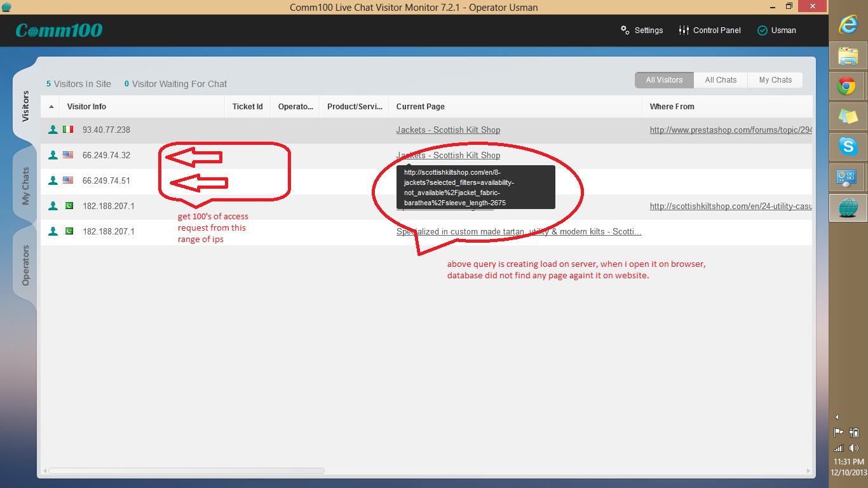Sort by the Ticket Id column
The width and height of the screenshot is (868, 488).
(248, 107)
